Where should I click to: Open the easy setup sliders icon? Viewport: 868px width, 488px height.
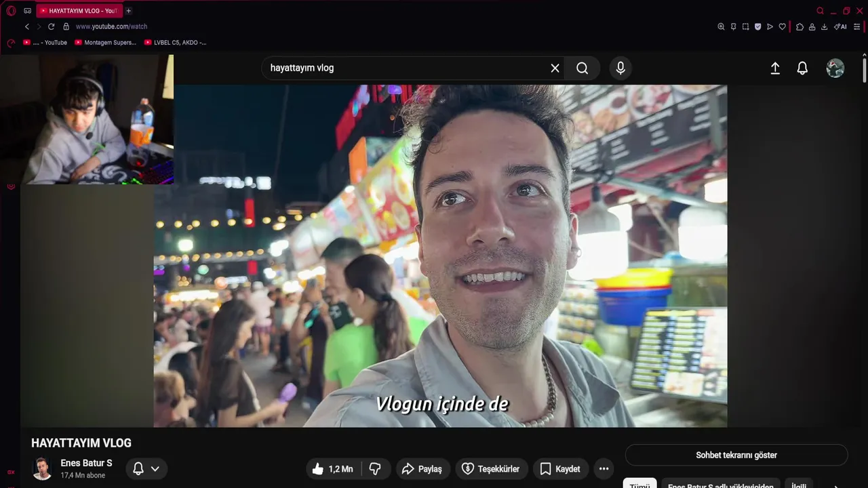coord(857,26)
